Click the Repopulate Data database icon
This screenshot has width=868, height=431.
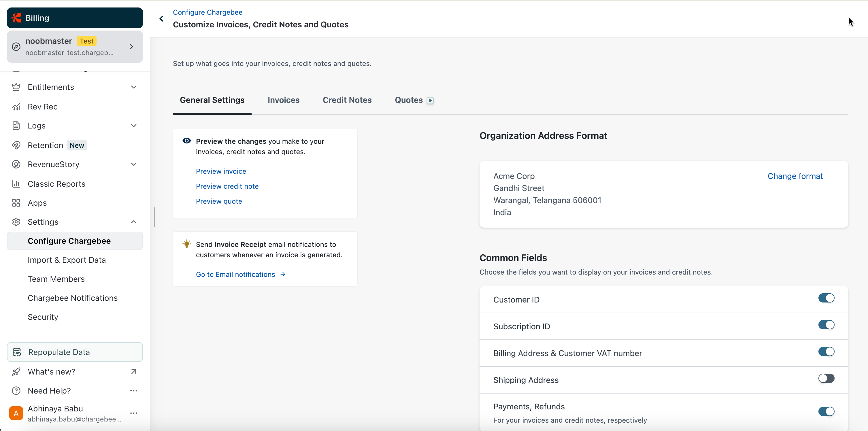(17, 352)
